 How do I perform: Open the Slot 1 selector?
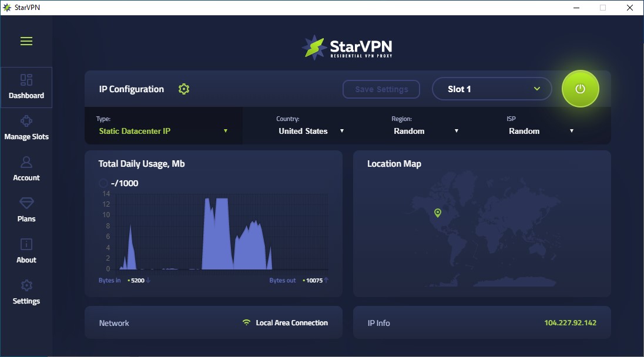pyautogui.click(x=492, y=89)
